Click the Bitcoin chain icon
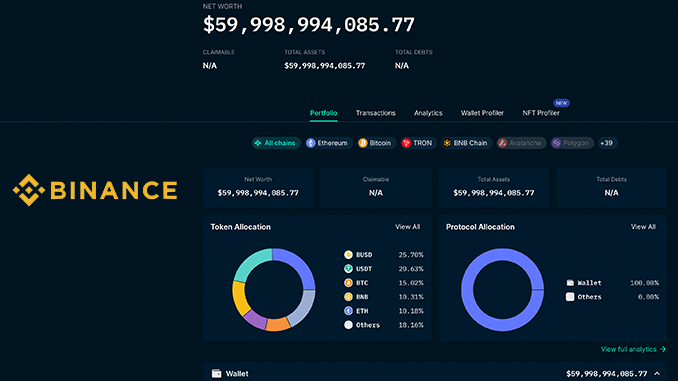The image size is (678, 381). coord(363,143)
